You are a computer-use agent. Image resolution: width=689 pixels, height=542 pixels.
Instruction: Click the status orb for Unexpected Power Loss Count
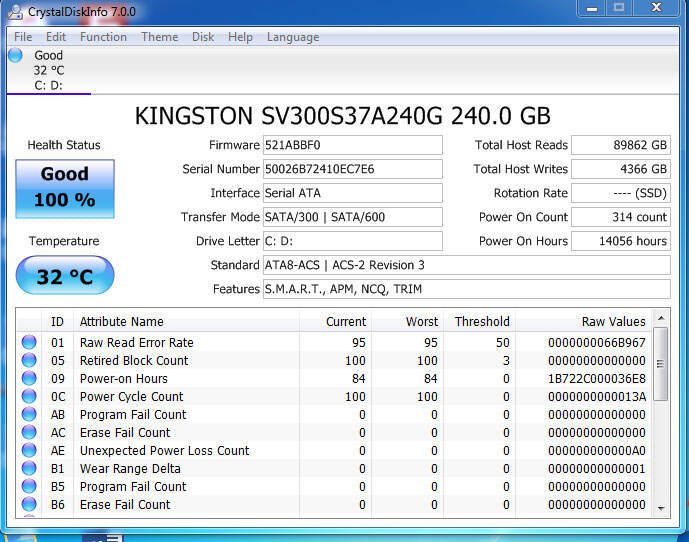coord(29,451)
